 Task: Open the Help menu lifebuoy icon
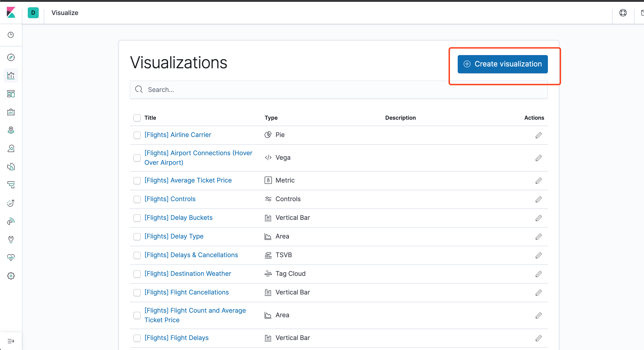coord(623,13)
